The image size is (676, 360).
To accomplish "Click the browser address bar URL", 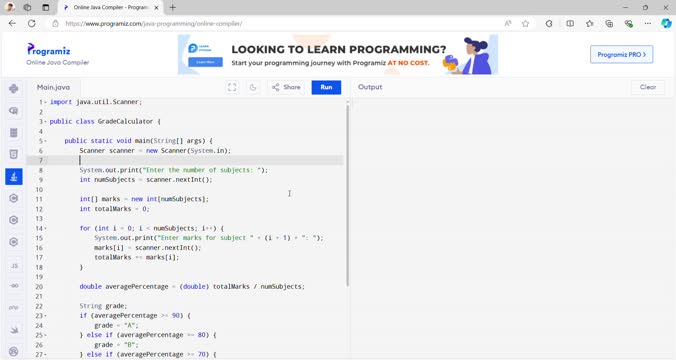I will [154, 24].
